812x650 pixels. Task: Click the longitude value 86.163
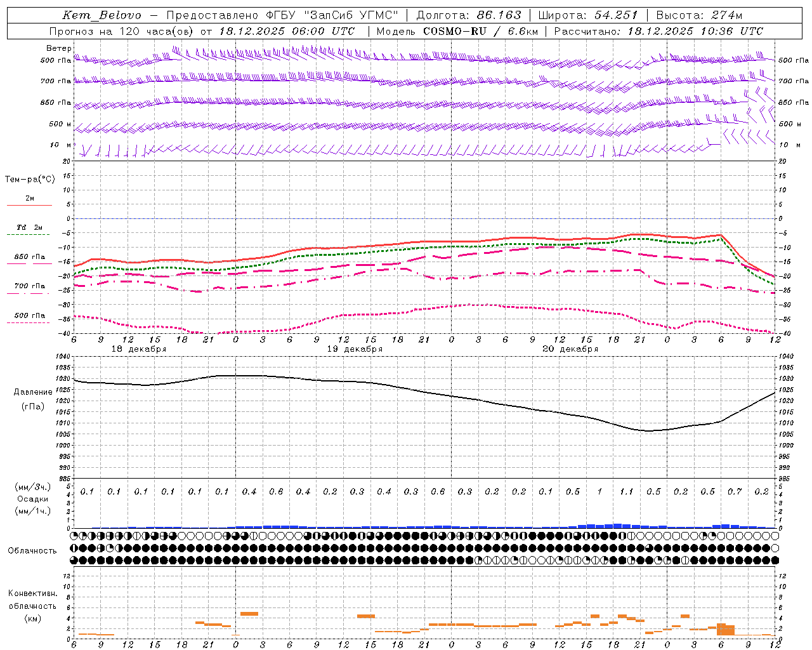(x=499, y=15)
